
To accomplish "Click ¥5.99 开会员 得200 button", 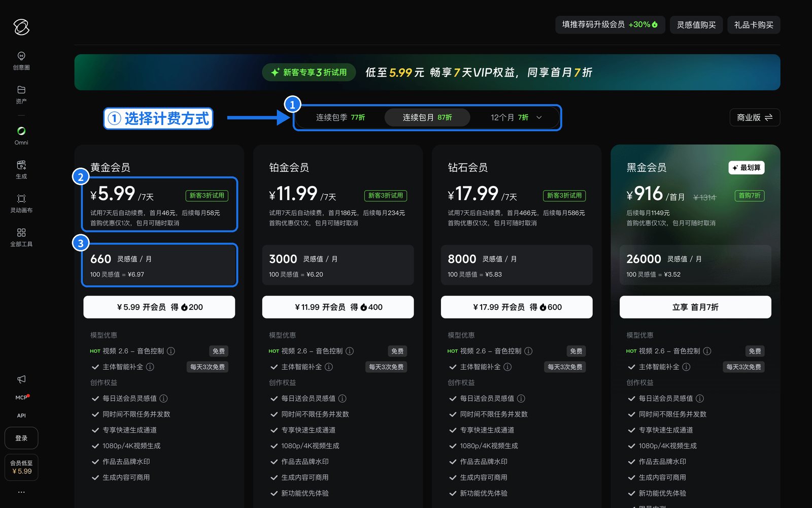I will (x=159, y=307).
